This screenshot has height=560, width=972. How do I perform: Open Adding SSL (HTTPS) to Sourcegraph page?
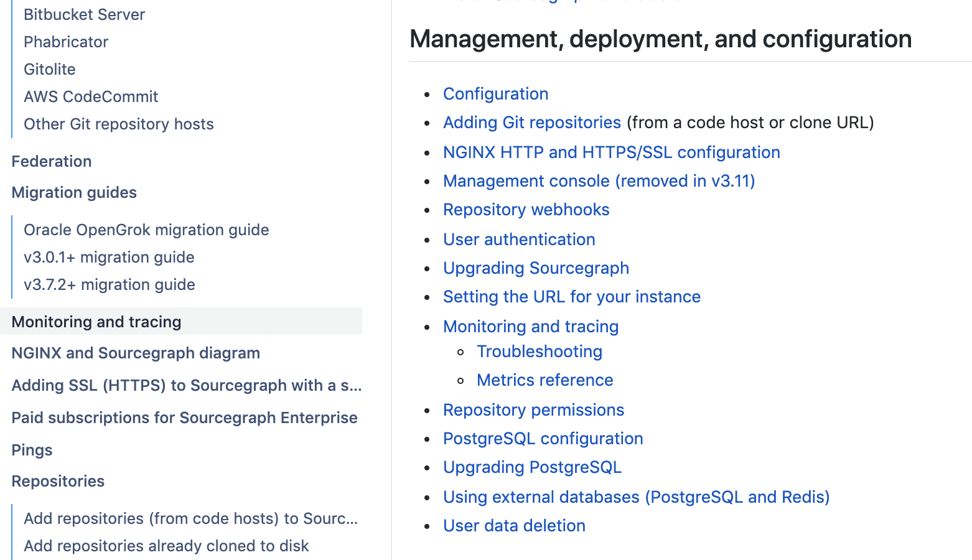click(x=187, y=385)
